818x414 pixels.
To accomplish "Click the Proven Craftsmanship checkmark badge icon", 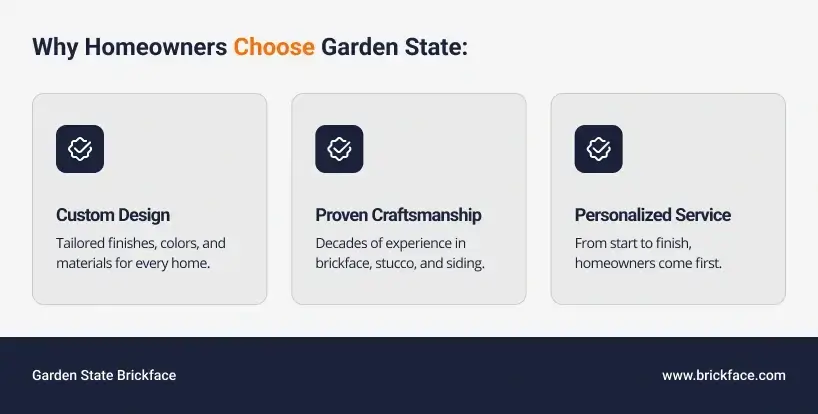I will pyautogui.click(x=339, y=149).
